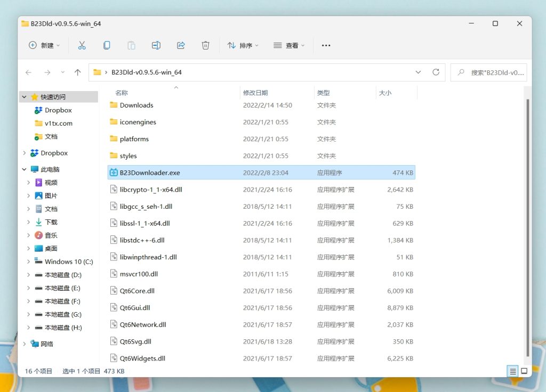Screen dimensions: 546x392
Task: Select the libwinpthread-1.dll file name
Action: [148, 257]
